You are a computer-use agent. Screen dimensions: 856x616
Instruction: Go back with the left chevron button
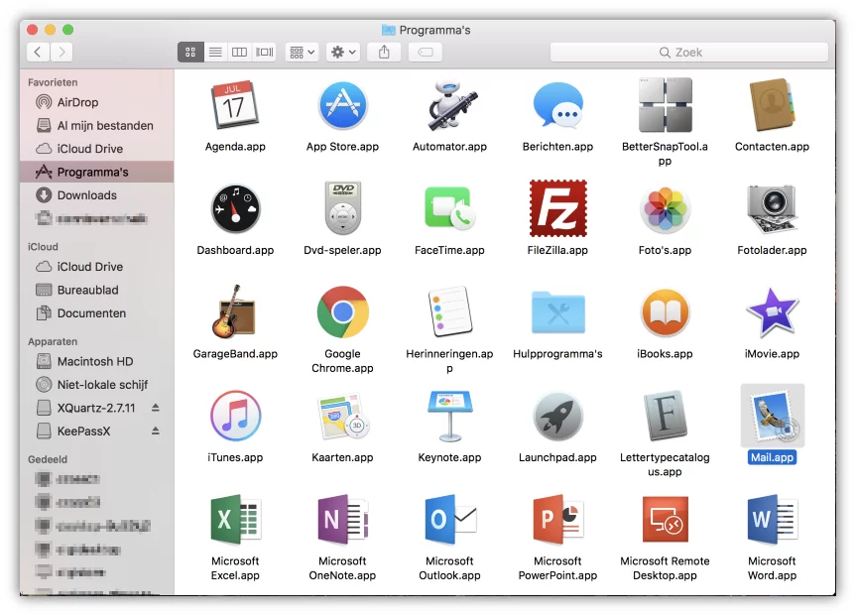click(x=38, y=52)
